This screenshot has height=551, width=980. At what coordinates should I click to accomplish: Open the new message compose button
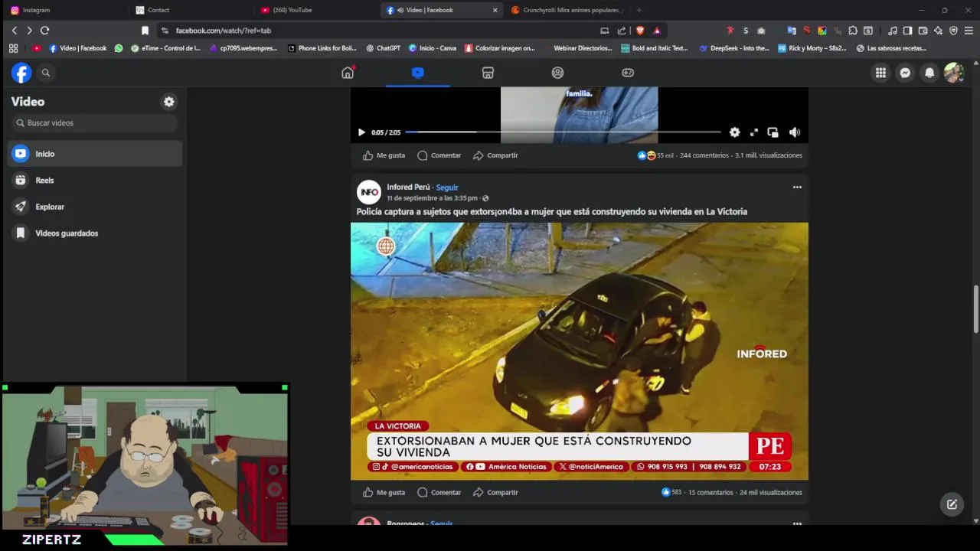click(x=952, y=504)
